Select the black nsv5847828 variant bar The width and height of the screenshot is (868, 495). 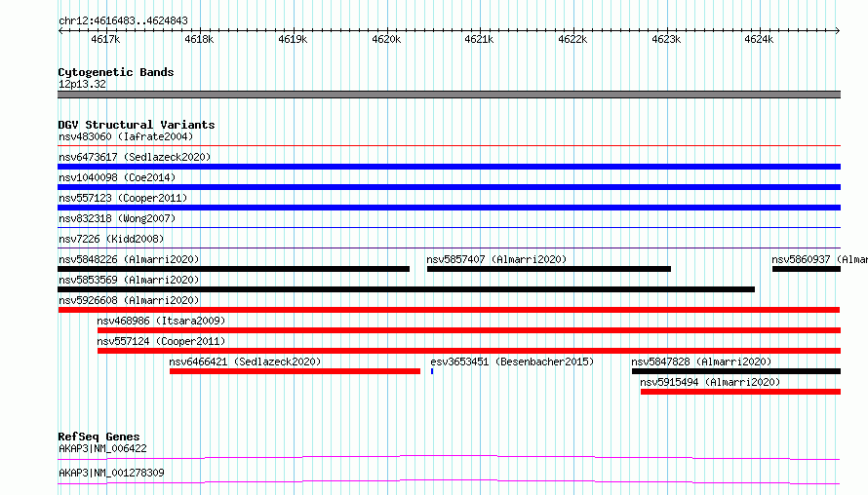(x=736, y=371)
